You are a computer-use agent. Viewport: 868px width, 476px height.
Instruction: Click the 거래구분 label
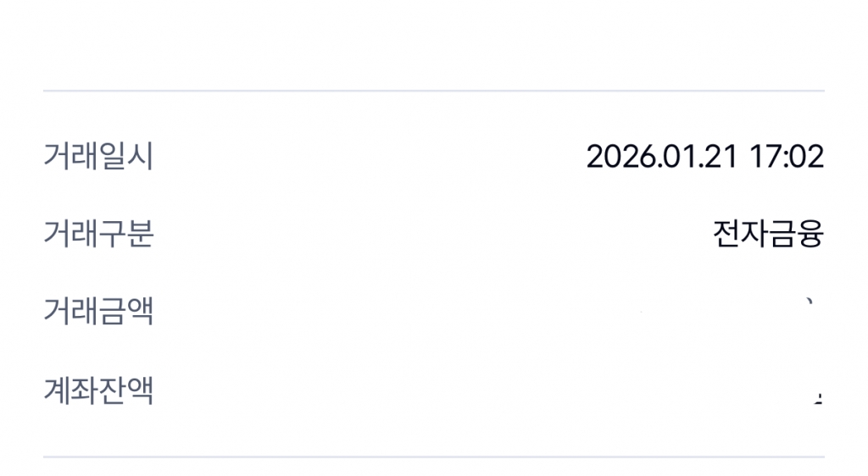(98, 234)
